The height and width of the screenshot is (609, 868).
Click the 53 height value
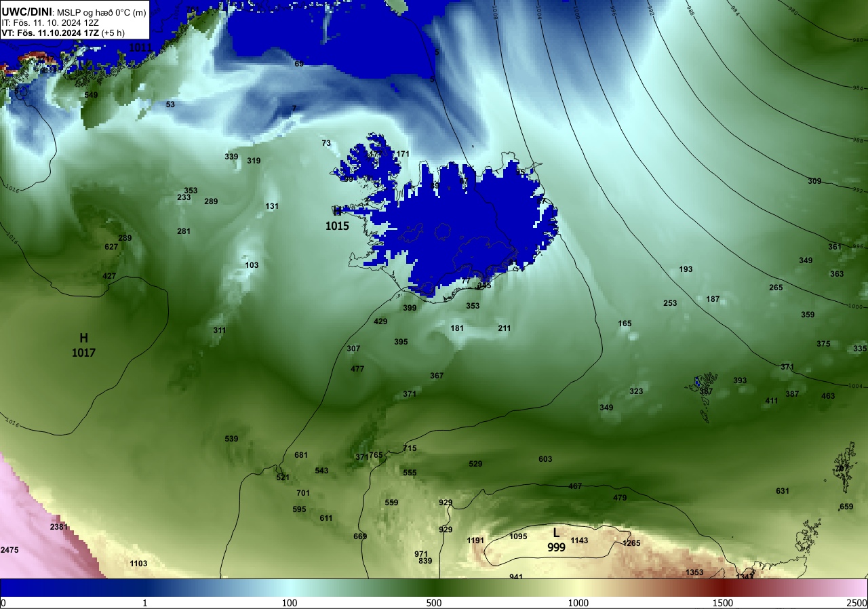point(170,104)
